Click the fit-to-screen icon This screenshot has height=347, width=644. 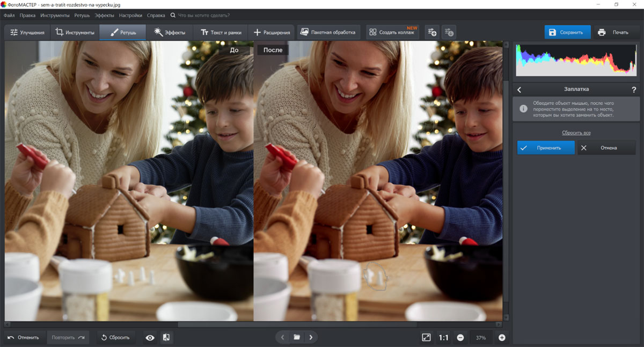[426, 337]
